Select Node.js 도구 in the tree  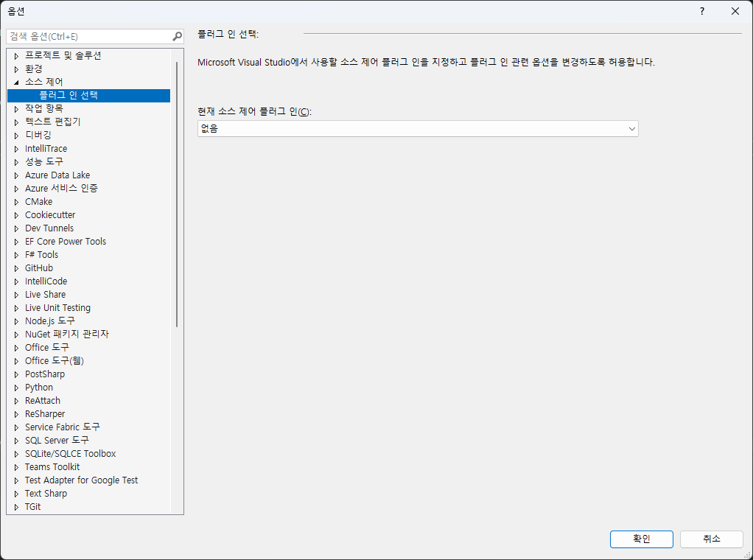[x=50, y=321]
